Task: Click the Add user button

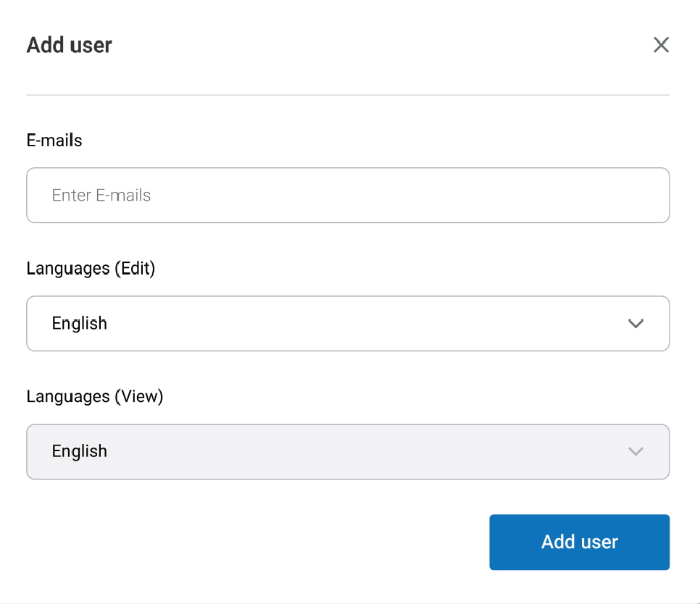Action: 579,542
